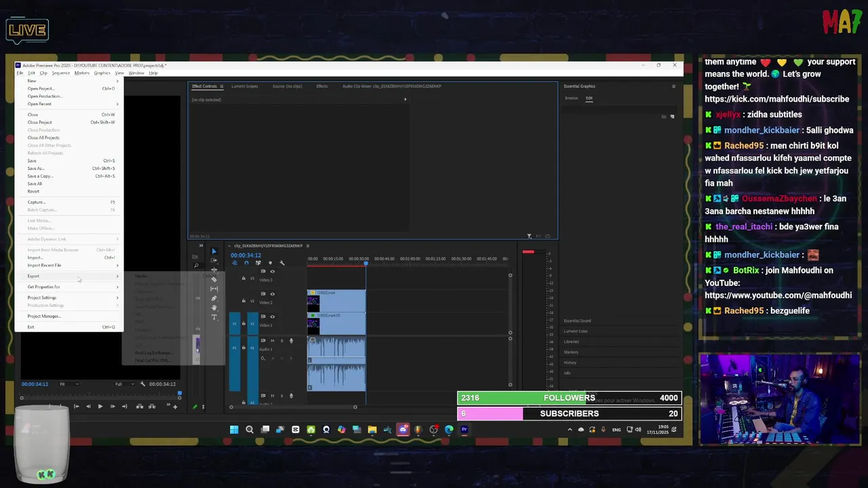Image resolution: width=868 pixels, height=488 pixels.
Task: Select the Hand tool
Action: pos(214,308)
